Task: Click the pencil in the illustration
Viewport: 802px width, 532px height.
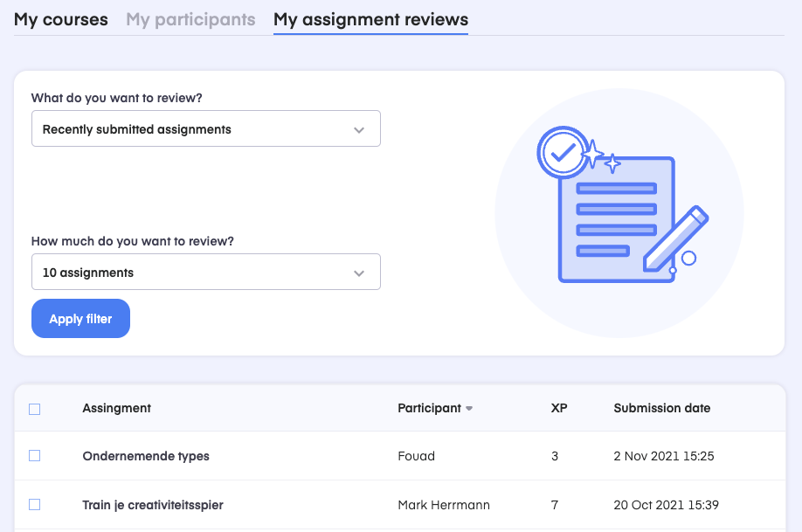Action: (676, 238)
